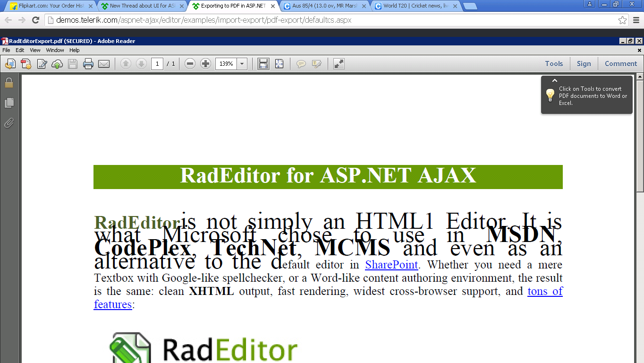Save the PDF with the floppy disk icon
Image resolution: width=644 pixels, height=363 pixels.
pyautogui.click(x=73, y=64)
